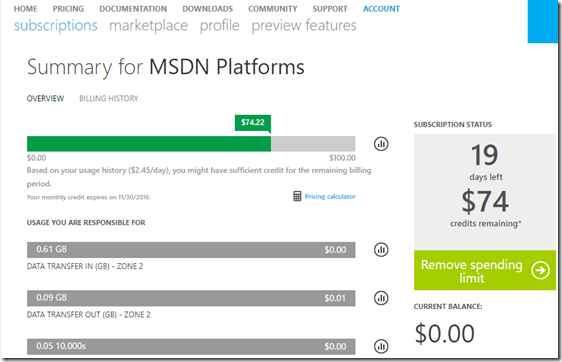
Task: Click the 0.09 GB Data Transfer Out bar
Action: pos(191,298)
